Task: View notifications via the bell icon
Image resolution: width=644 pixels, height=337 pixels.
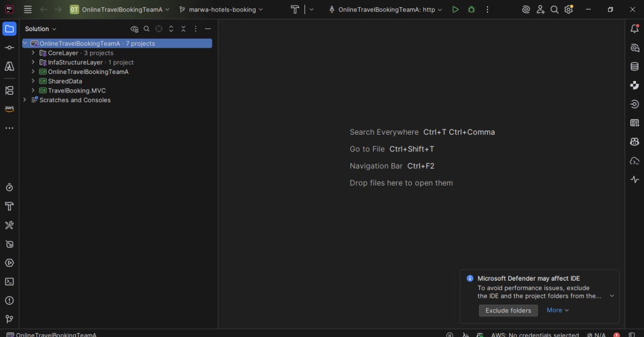Action: (x=634, y=29)
